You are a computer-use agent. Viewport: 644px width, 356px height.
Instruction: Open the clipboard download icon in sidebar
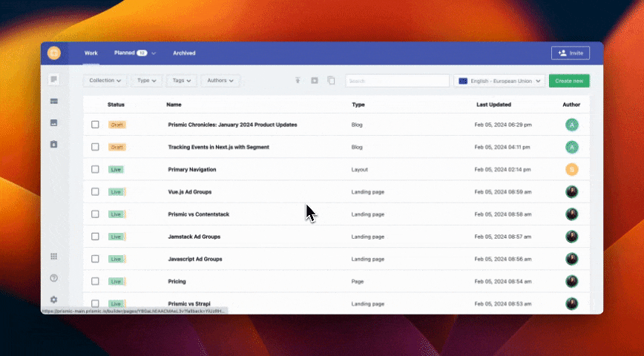point(54,144)
